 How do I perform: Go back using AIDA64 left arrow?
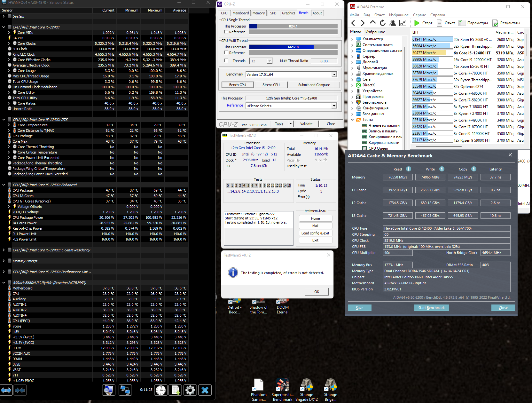coord(353,23)
